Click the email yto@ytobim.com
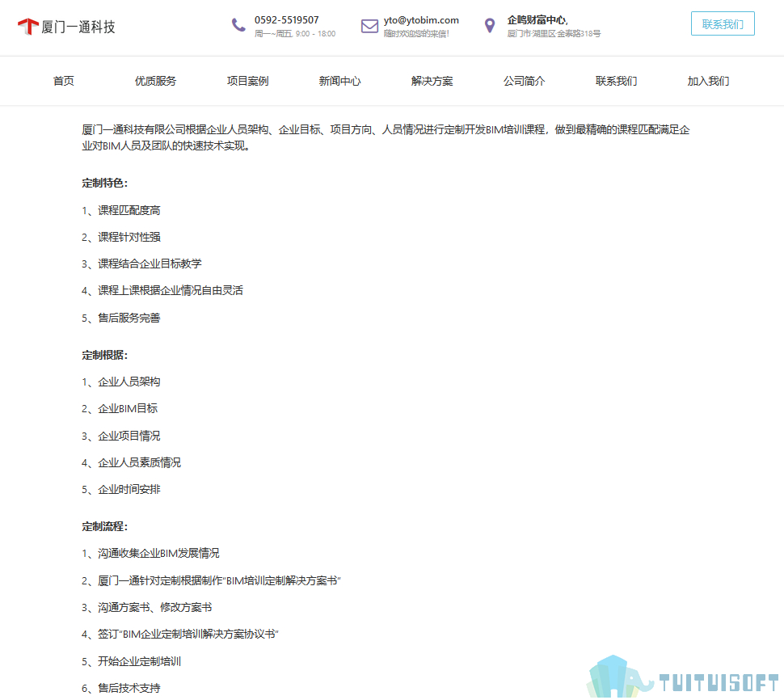 421,20
